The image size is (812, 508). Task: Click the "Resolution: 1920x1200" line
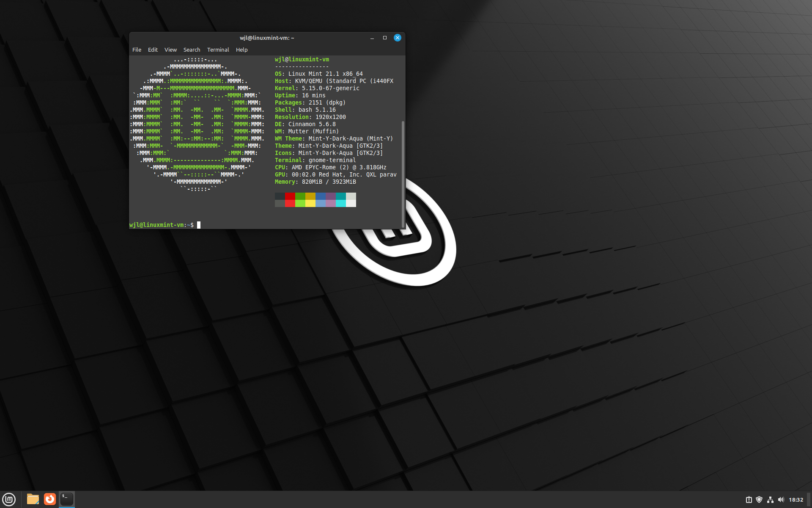[310, 117]
